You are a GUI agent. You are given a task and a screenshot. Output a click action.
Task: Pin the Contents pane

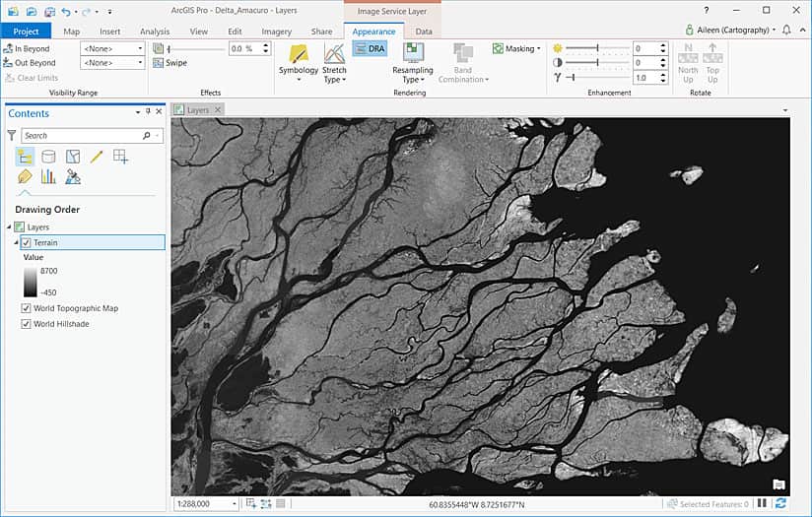tap(148, 111)
